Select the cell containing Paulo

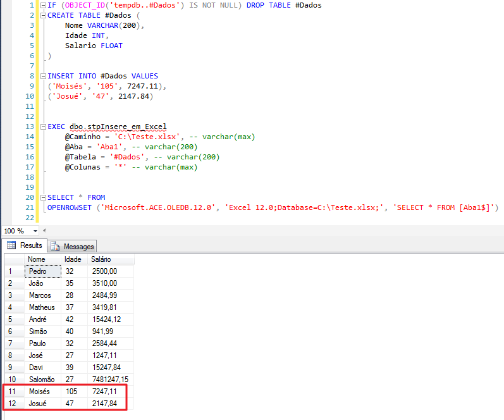[43, 343]
